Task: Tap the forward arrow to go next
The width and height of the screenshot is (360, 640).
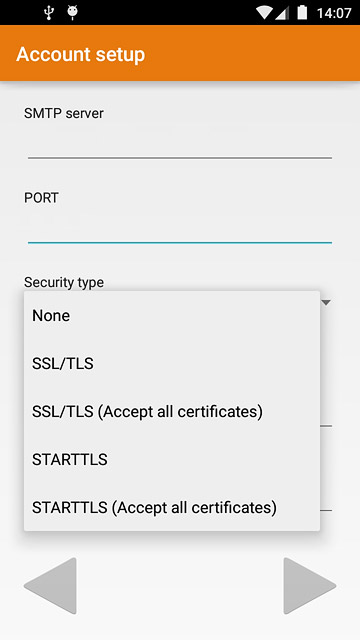Action: (309, 586)
